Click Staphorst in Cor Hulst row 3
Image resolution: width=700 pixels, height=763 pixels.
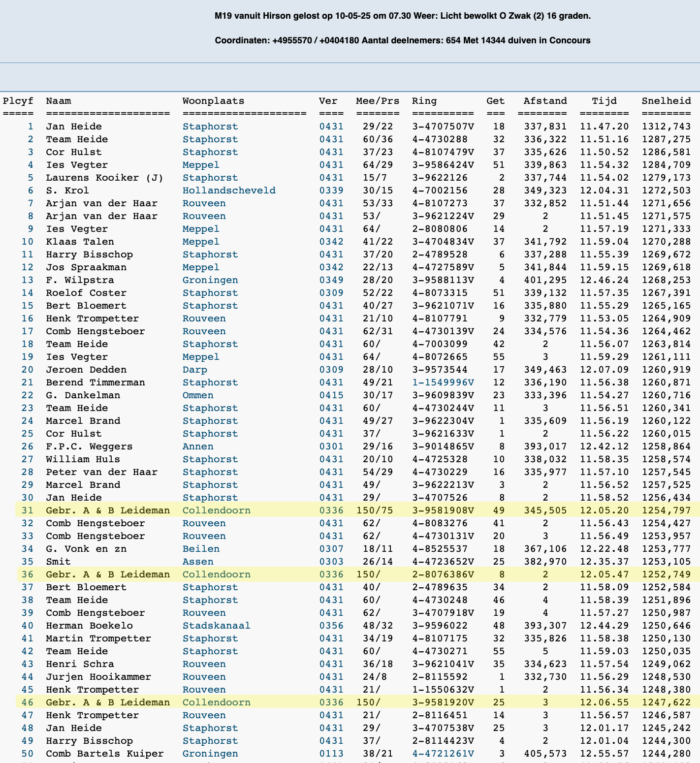tap(210, 152)
